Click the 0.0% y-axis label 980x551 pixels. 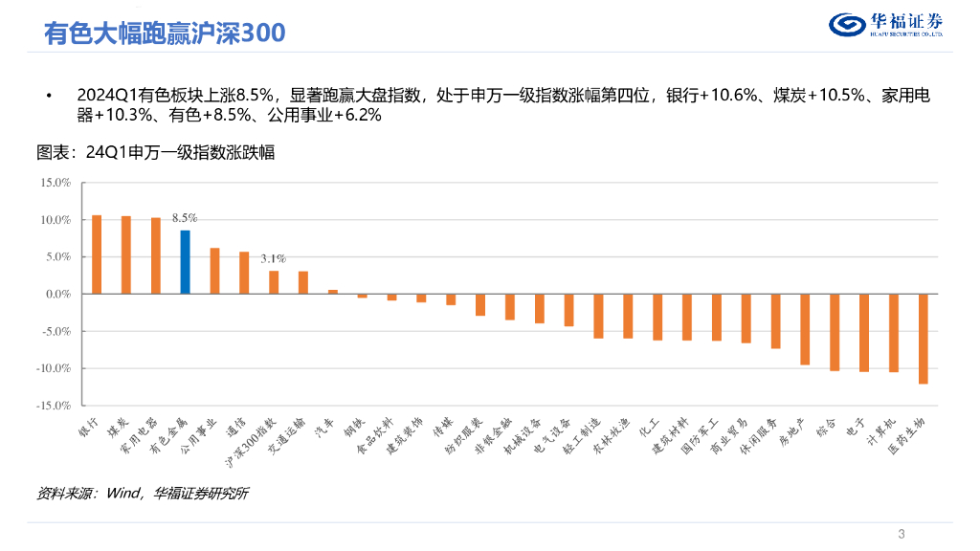(x=56, y=295)
